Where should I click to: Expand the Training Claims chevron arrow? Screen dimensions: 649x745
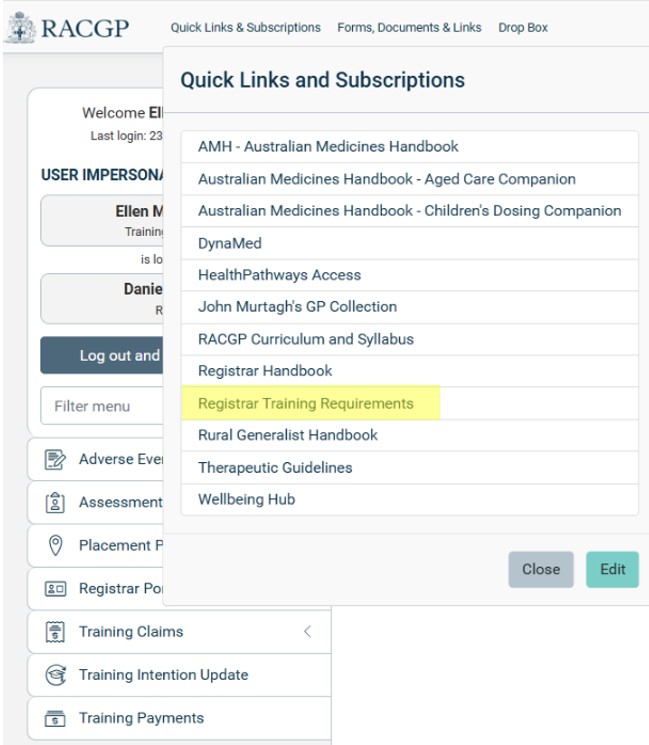[307, 632]
